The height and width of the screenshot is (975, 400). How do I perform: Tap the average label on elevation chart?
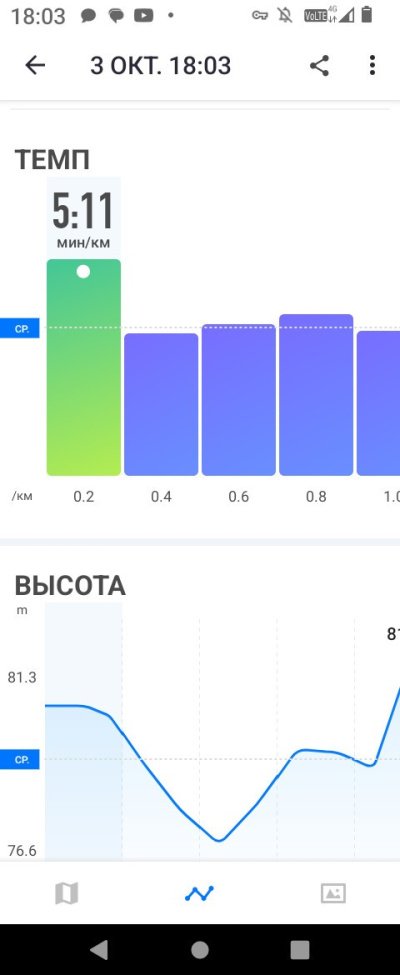[20, 759]
